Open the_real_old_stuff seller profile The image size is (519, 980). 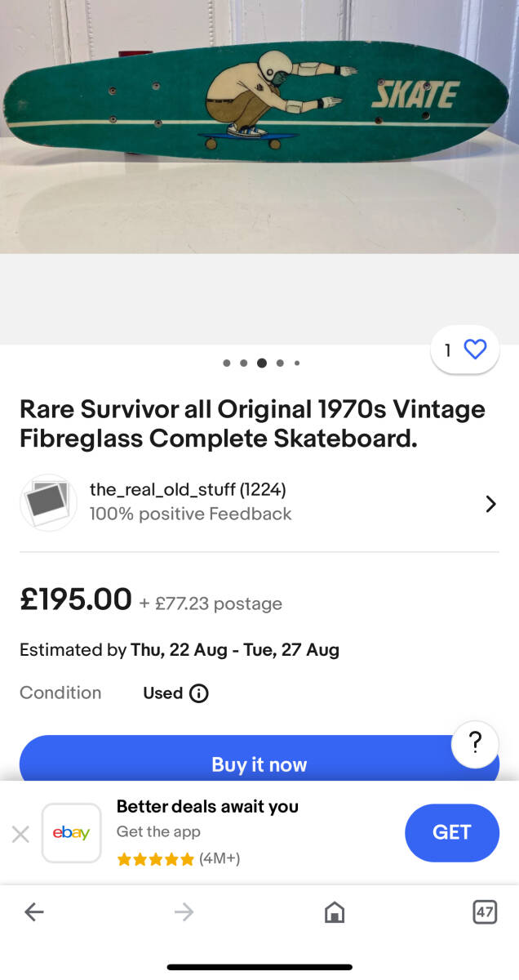[x=188, y=490]
